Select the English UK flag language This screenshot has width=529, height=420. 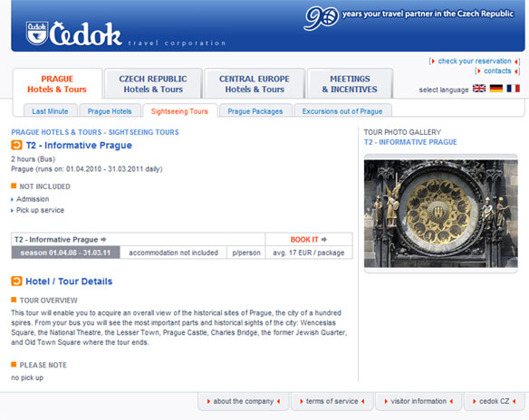[479, 89]
